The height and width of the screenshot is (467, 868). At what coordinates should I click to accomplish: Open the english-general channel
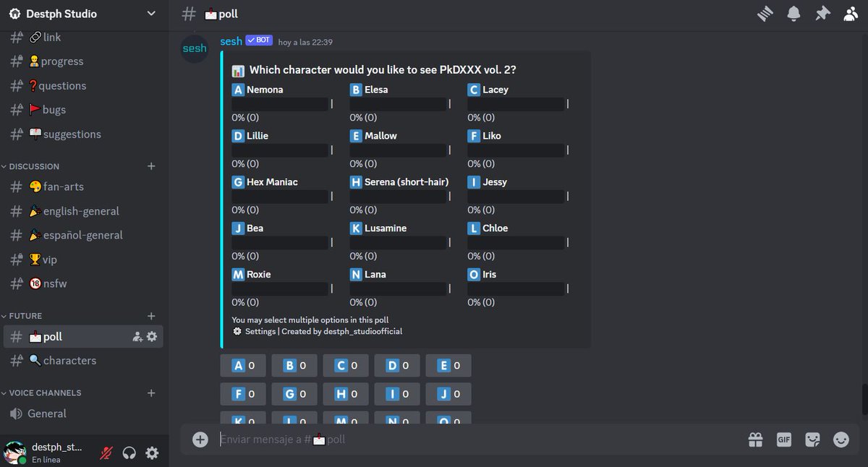coord(84,211)
